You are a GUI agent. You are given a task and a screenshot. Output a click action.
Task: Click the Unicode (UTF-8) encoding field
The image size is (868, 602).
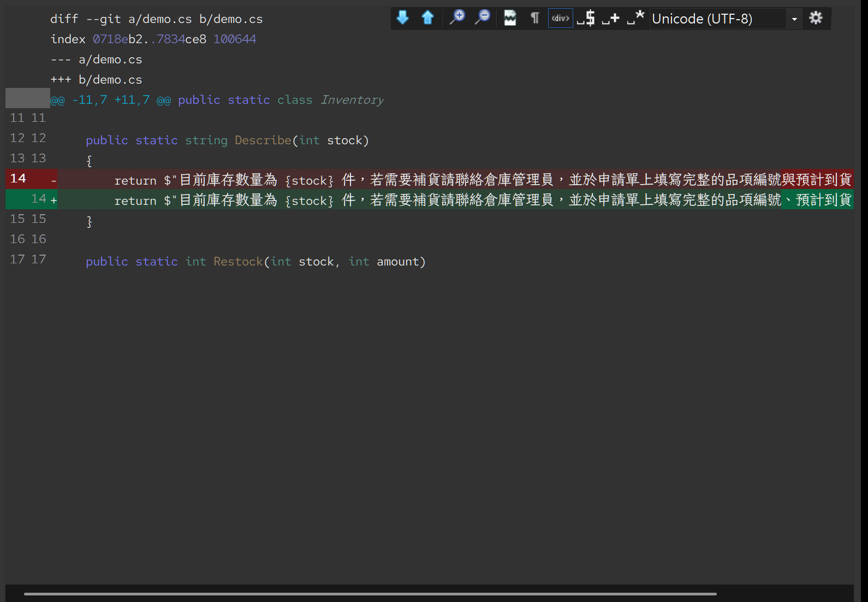click(x=717, y=19)
